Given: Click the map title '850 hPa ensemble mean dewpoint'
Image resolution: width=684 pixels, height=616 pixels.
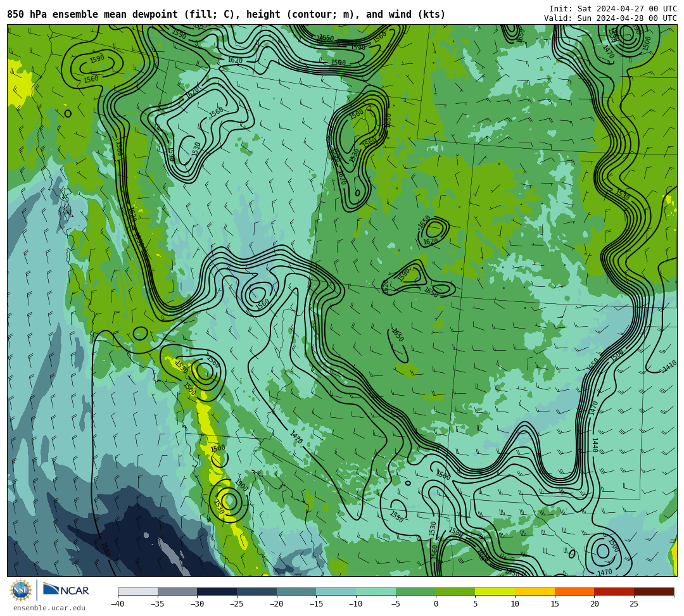Looking at the screenshot, I should [92, 15].
